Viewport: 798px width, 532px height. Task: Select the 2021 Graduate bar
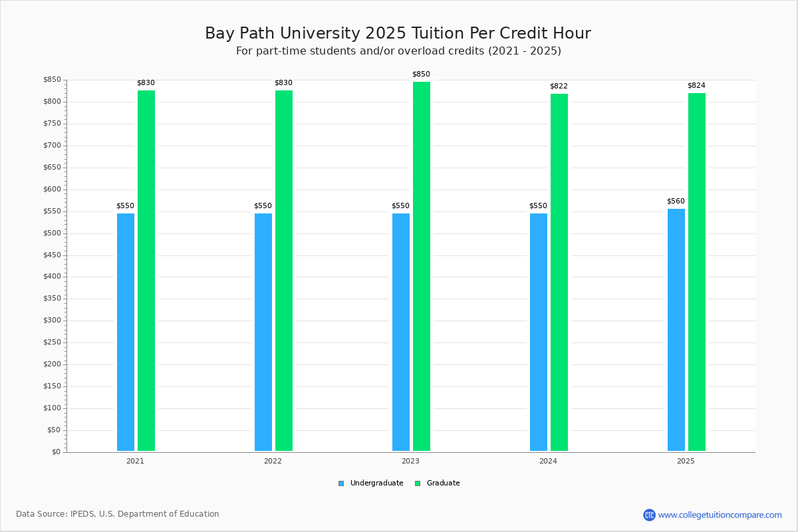146,266
